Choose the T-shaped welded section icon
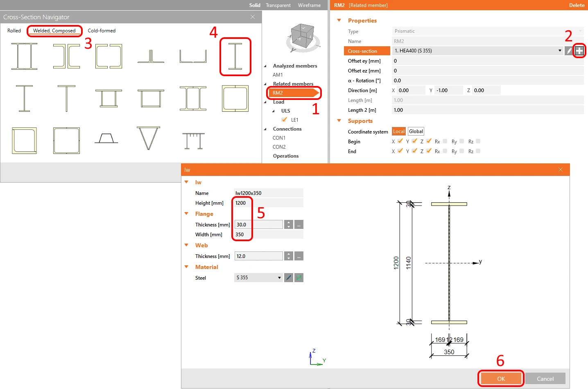588x389 pixels. (x=66, y=98)
